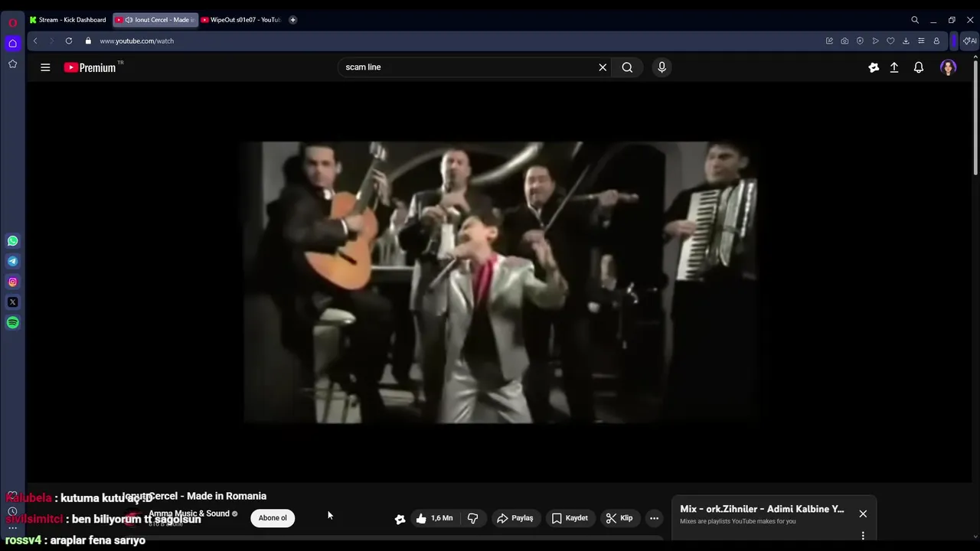980x551 pixels.
Task: Clear the search box with the X
Action: click(603, 67)
